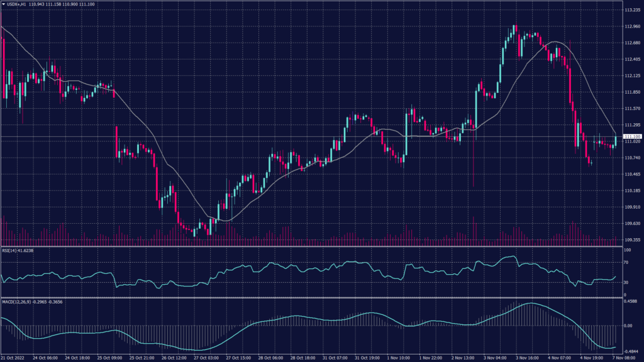This screenshot has width=644, height=362.
Task: Click the 112.960 price axis label
Action: tap(631, 26)
